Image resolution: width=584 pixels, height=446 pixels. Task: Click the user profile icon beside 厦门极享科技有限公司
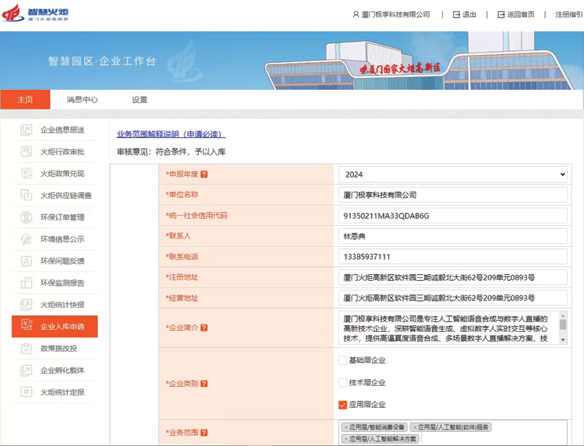click(356, 14)
